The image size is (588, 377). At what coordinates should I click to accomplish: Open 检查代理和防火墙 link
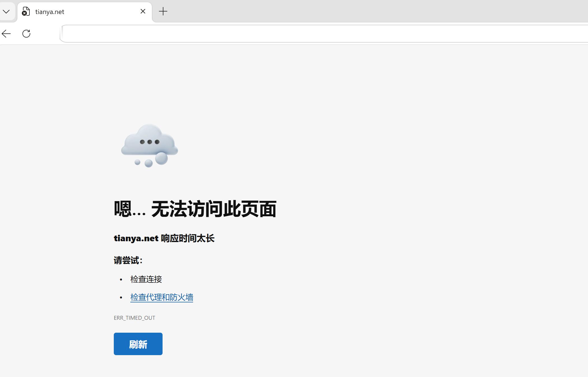pos(162,297)
